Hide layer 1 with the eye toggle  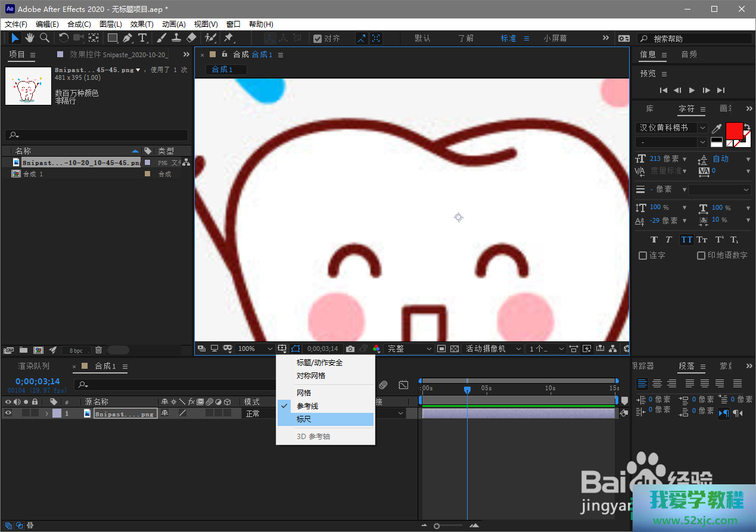pyautogui.click(x=8, y=413)
